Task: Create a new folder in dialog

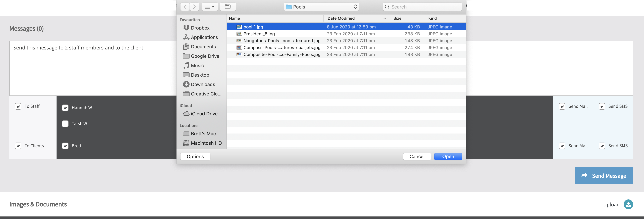Action: click(228, 7)
